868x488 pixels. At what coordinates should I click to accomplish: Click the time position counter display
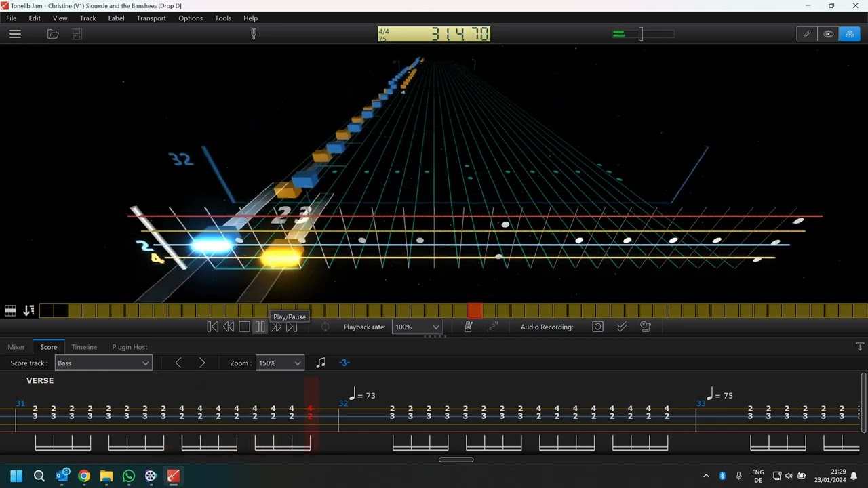[x=434, y=34]
